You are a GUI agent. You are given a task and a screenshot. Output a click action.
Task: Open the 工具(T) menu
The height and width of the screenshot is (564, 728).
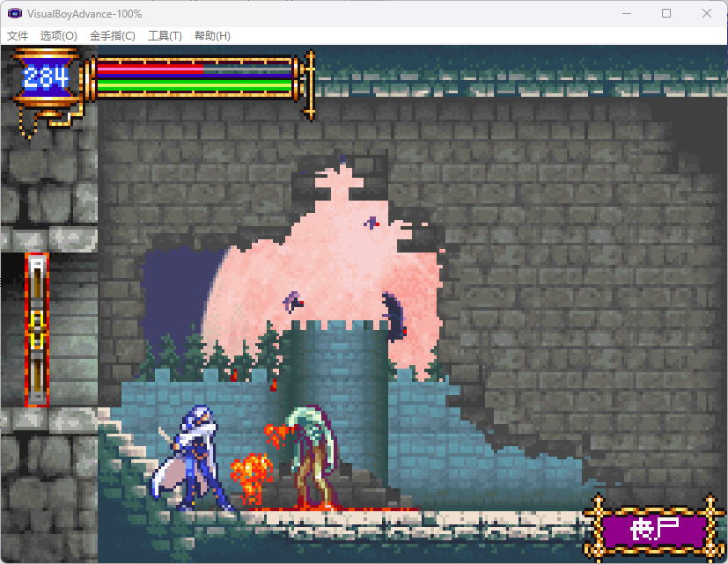click(x=165, y=36)
